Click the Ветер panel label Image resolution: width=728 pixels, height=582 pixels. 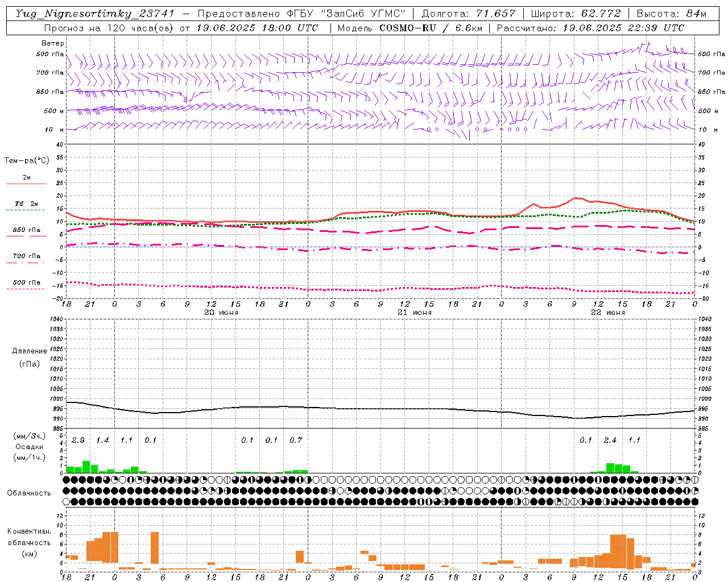[53, 43]
